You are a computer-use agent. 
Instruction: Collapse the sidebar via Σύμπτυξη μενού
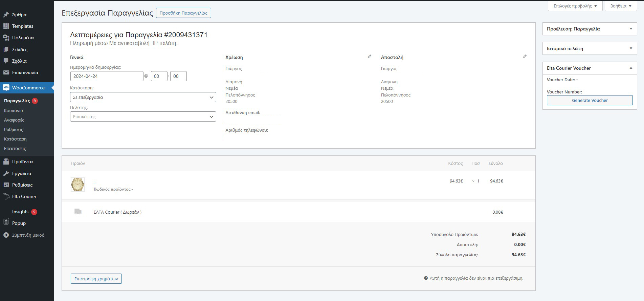tap(24, 235)
